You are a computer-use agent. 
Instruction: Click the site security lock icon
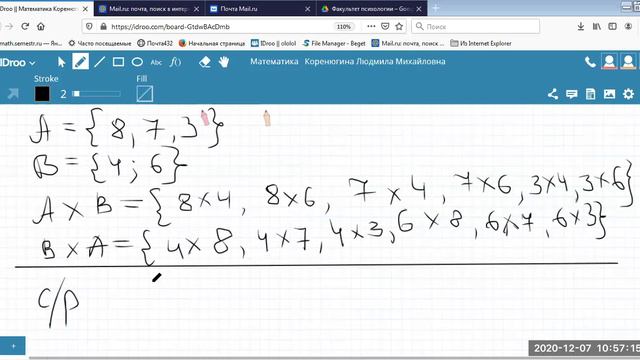(103, 27)
